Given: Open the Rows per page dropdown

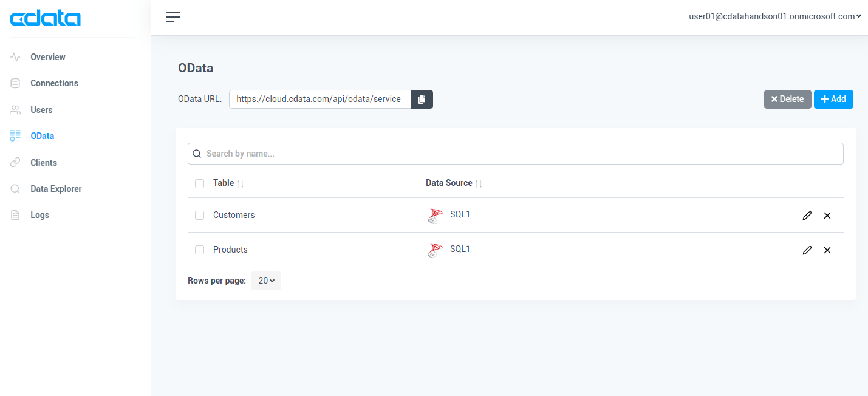Looking at the screenshot, I should point(266,281).
